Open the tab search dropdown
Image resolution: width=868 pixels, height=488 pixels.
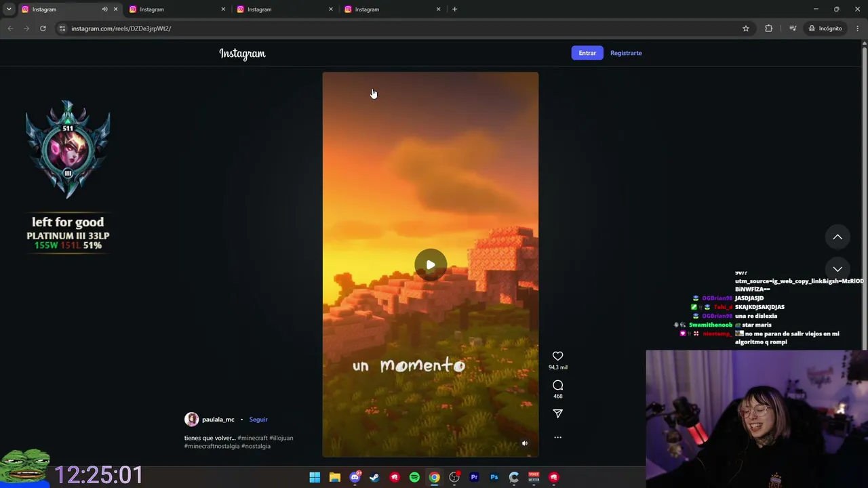coord(9,9)
